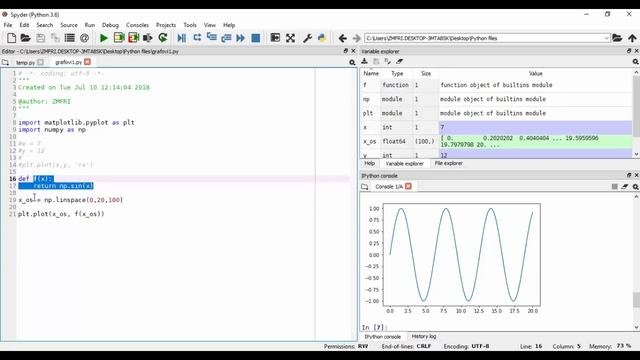Click the Browse tabs icon in IPython console
This screenshot has height=360, width=640.
(364, 187)
